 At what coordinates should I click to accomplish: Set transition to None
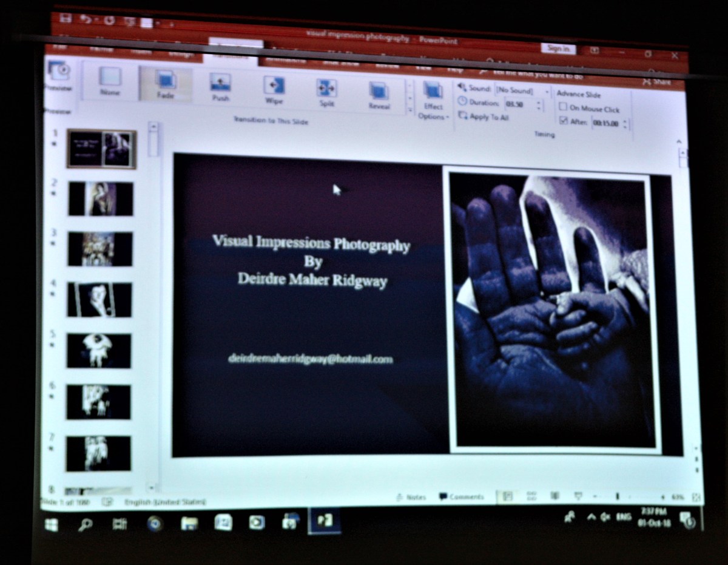point(110,81)
